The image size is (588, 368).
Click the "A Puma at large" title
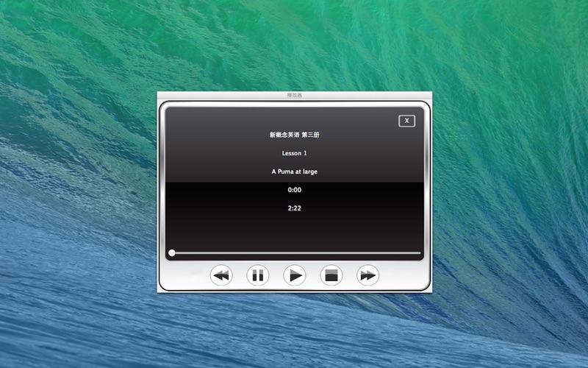[295, 171]
